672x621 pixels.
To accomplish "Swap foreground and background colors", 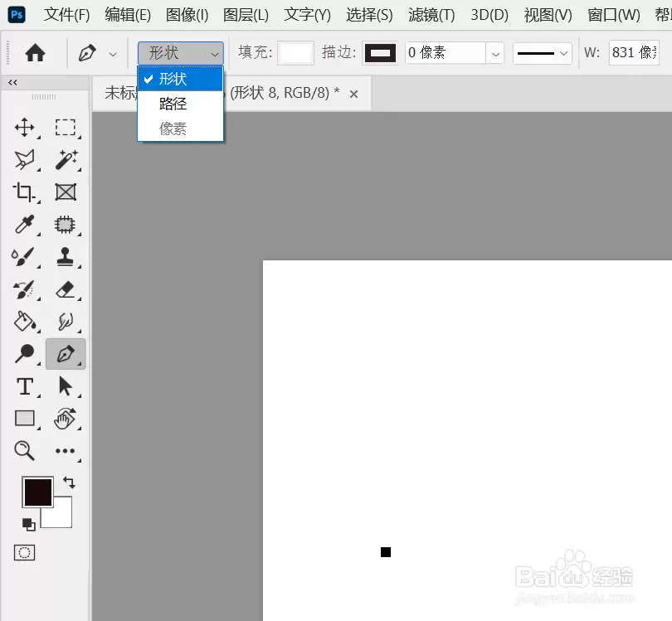I will click(x=69, y=483).
